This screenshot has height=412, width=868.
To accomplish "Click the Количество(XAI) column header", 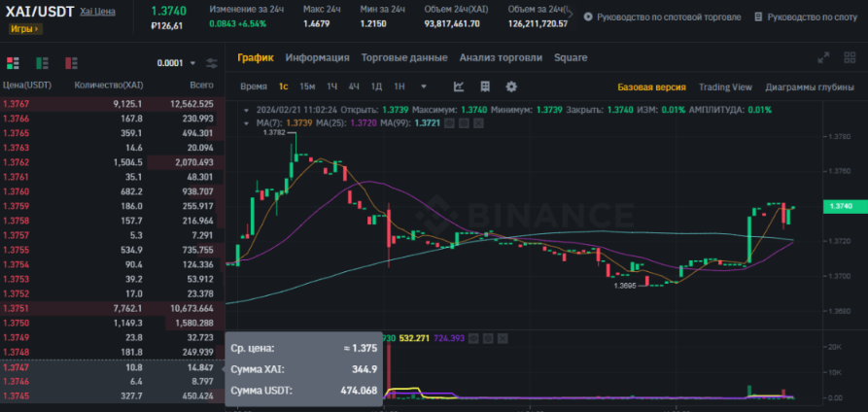I will [x=109, y=86].
